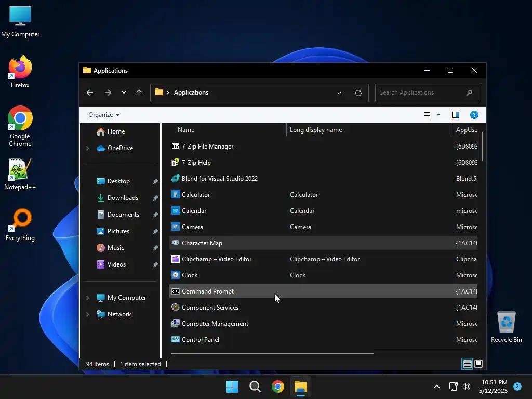
Task: Open recent locations dropdown chevron
Action: tap(124, 92)
